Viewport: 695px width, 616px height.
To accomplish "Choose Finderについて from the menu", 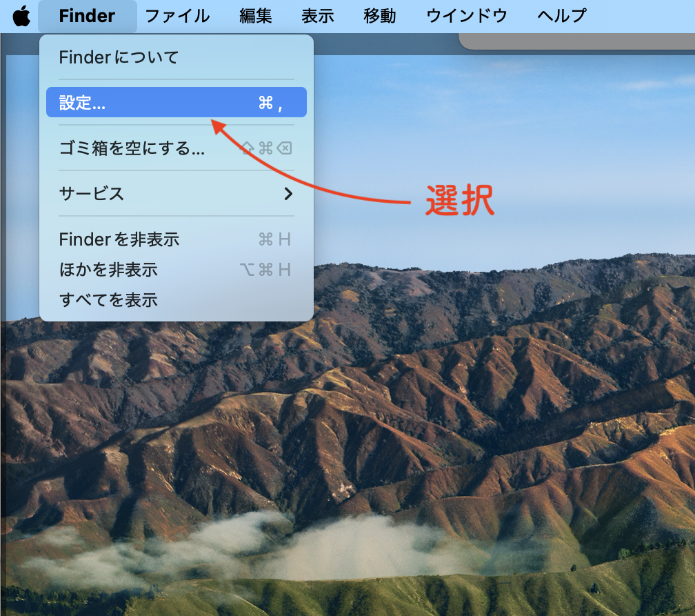I will click(177, 57).
